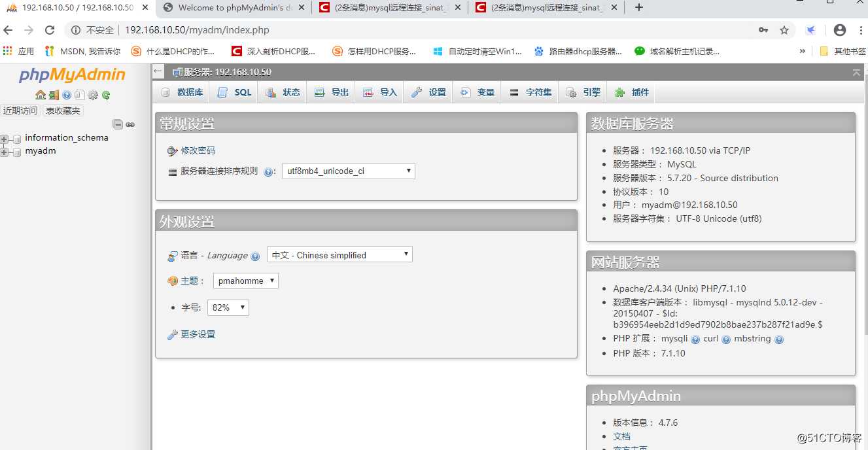
Task: Click help icon beside 语言 Language label
Action: coord(255,256)
